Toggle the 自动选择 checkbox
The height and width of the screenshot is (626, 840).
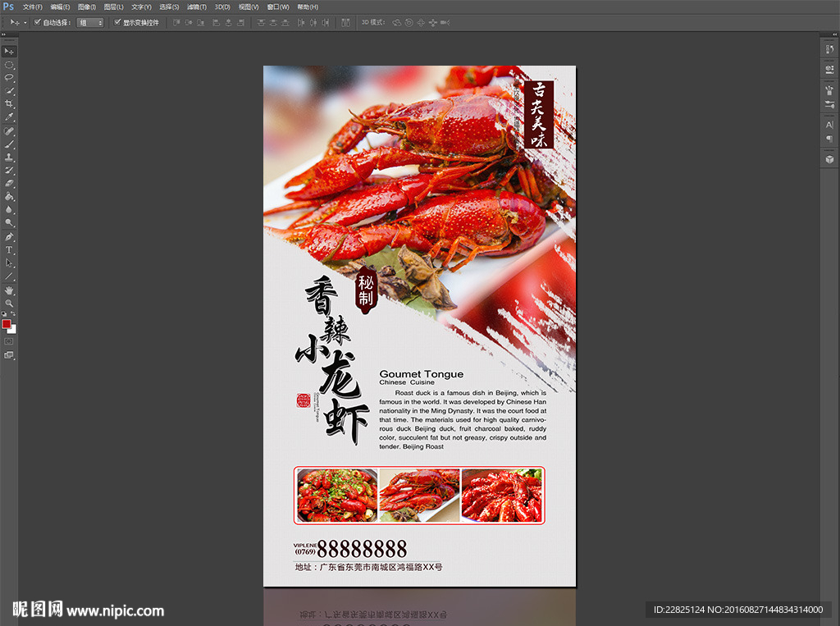(38, 22)
